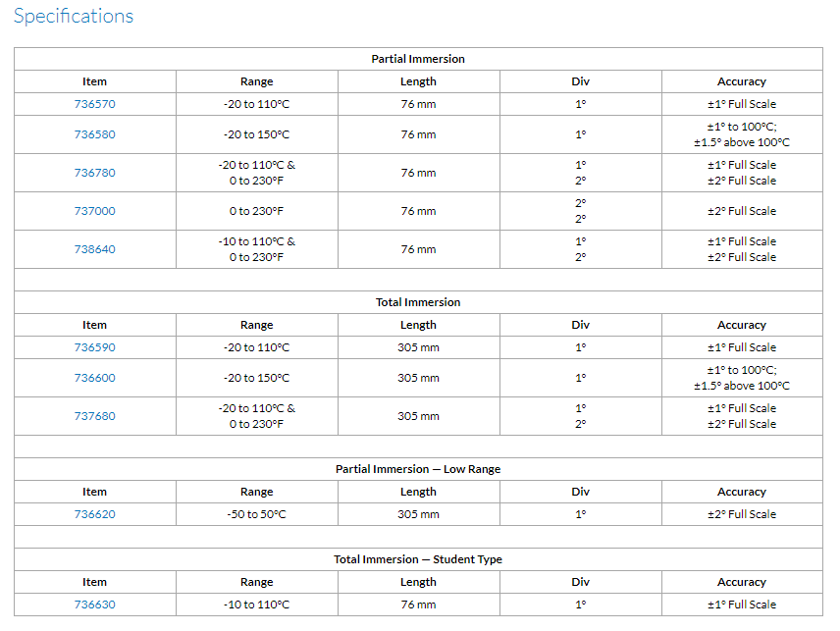The image size is (840, 631).
Task: Click the 0 to 230°F range for 737000
Action: pyautogui.click(x=256, y=211)
